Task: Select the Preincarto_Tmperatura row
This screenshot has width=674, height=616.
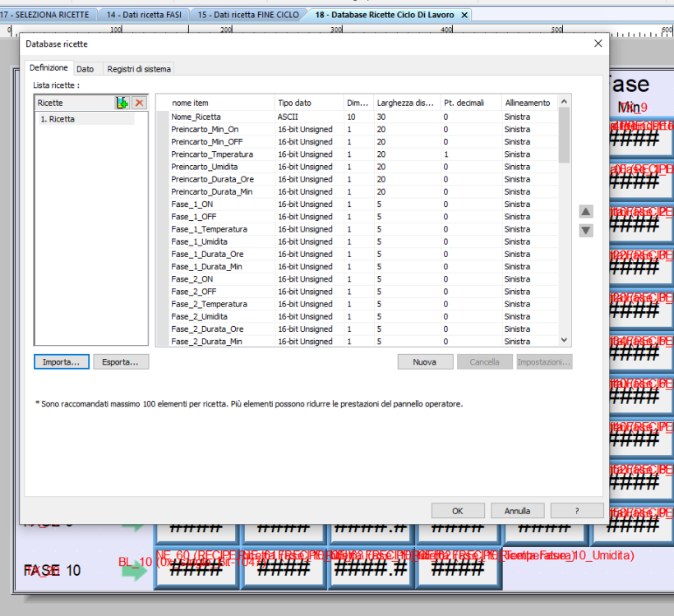Action: 212,154
